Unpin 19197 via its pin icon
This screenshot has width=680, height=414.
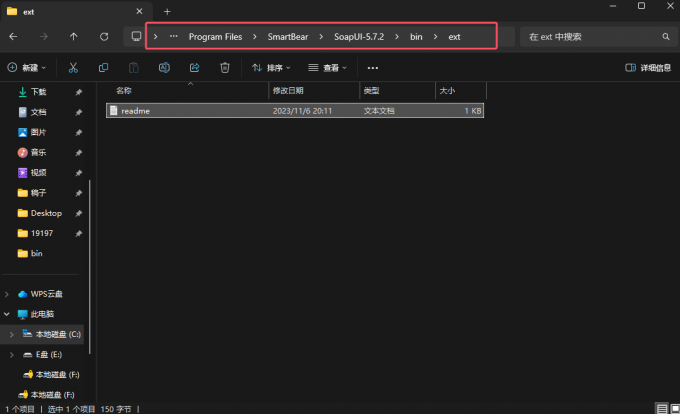78,234
